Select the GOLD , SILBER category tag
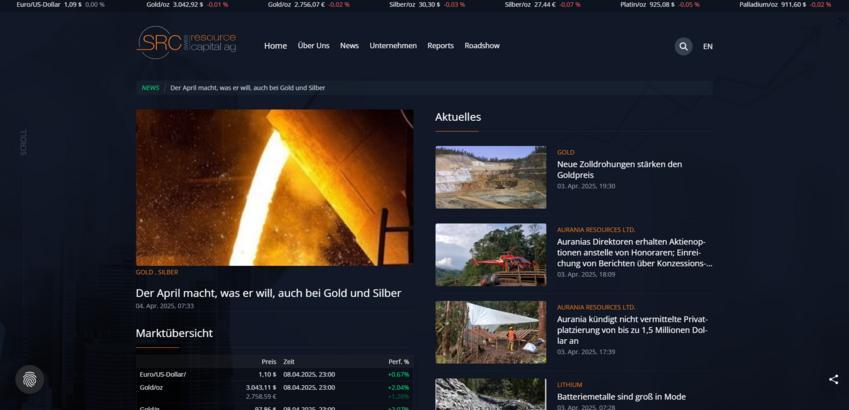Image resolution: width=849 pixels, height=410 pixels. coord(156,272)
